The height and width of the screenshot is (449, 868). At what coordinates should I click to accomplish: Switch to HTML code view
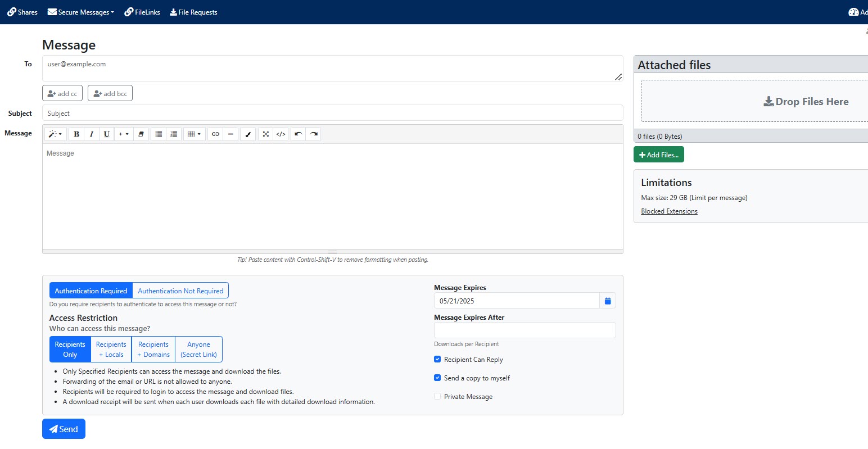tap(281, 134)
